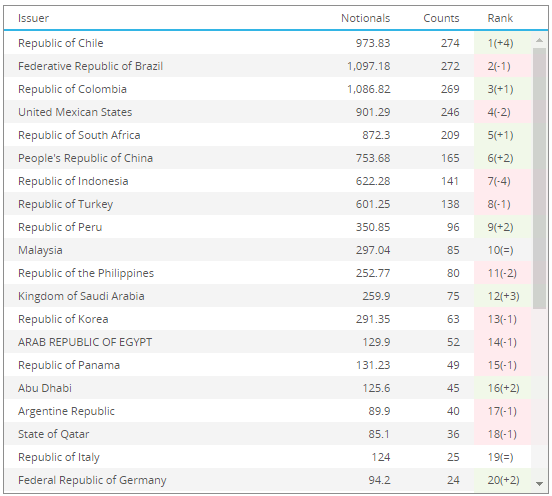
Task: Select the Republic of Chile row
Action: tap(268, 43)
